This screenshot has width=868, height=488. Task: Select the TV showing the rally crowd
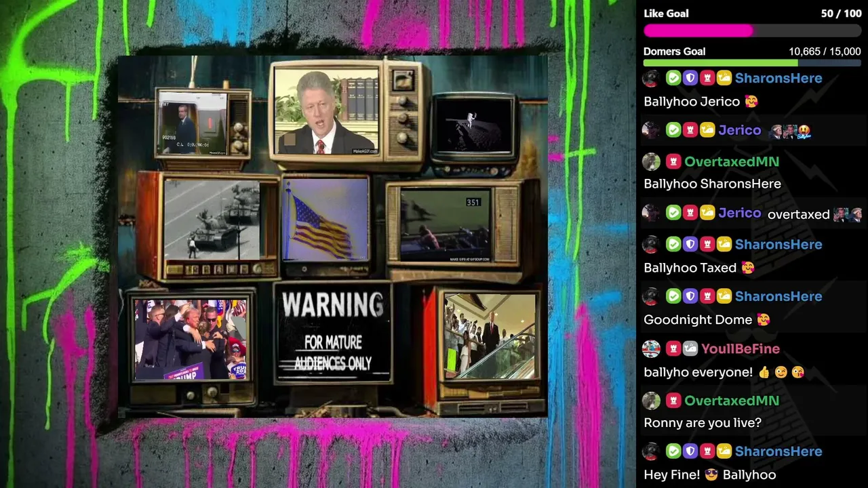click(x=191, y=339)
